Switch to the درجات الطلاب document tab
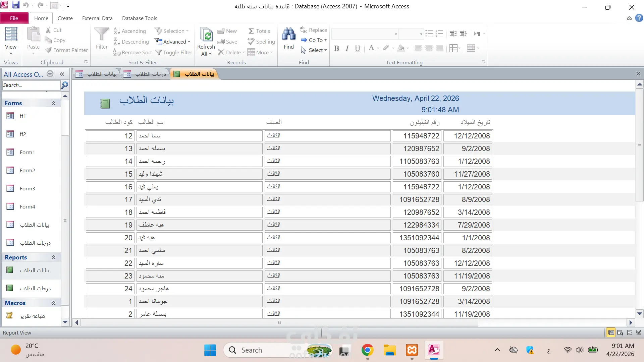This screenshot has height=362, width=644. [146, 74]
